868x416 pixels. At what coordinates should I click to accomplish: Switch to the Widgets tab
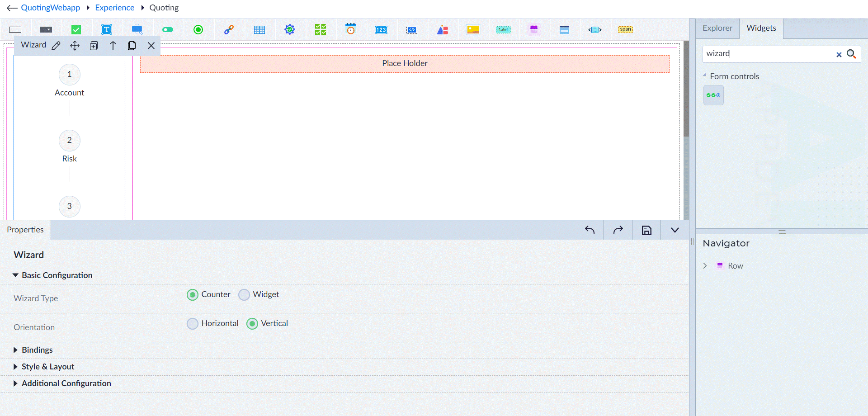[x=761, y=28]
